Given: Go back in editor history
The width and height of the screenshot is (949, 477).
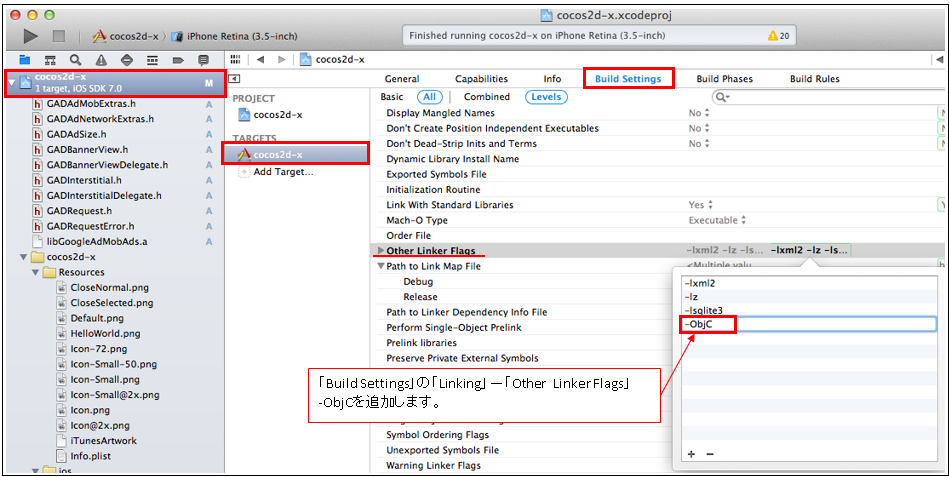Looking at the screenshot, I should coord(260,59).
